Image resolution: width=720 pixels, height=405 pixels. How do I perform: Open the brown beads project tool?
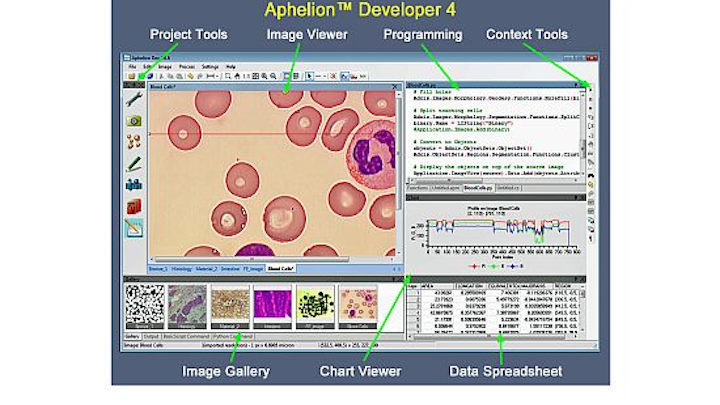[134, 141]
